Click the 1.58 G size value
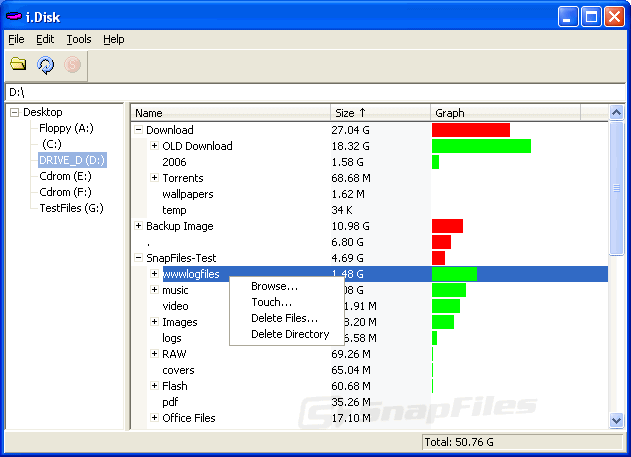The width and height of the screenshot is (631, 457). tap(347, 162)
